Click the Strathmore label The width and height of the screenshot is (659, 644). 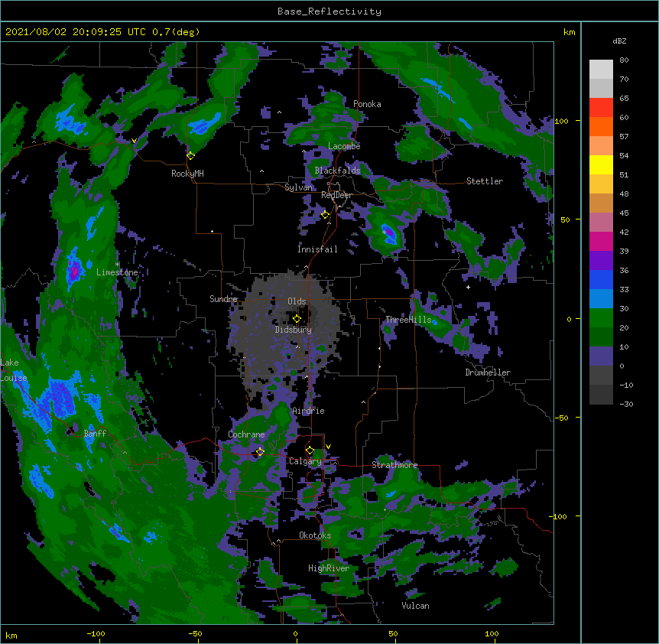point(394,465)
